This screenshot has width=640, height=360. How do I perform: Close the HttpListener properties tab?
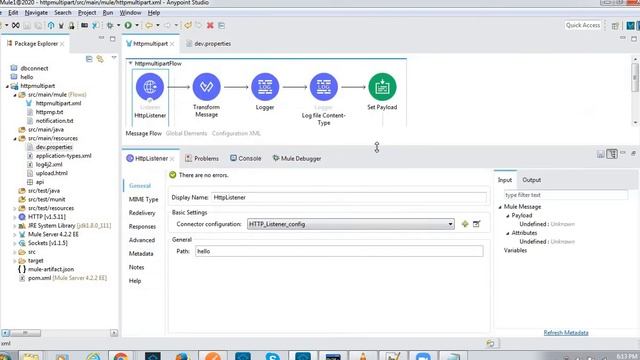172,158
